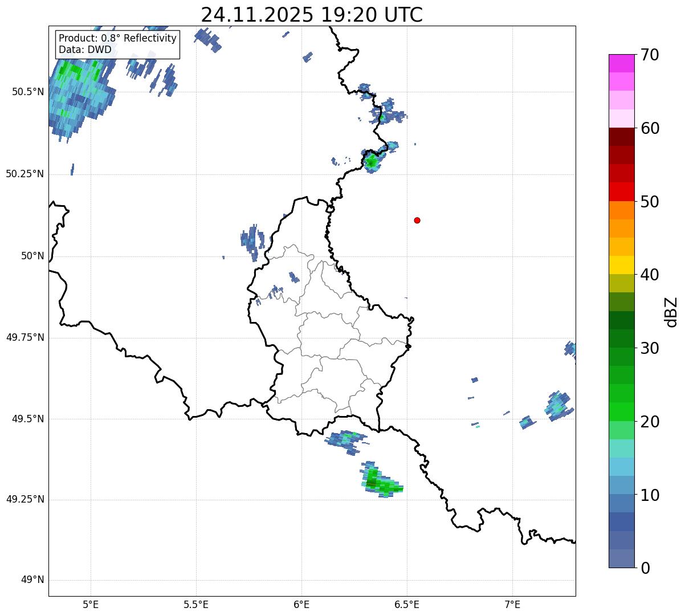Click the colorbar tick value 60

tap(651, 128)
